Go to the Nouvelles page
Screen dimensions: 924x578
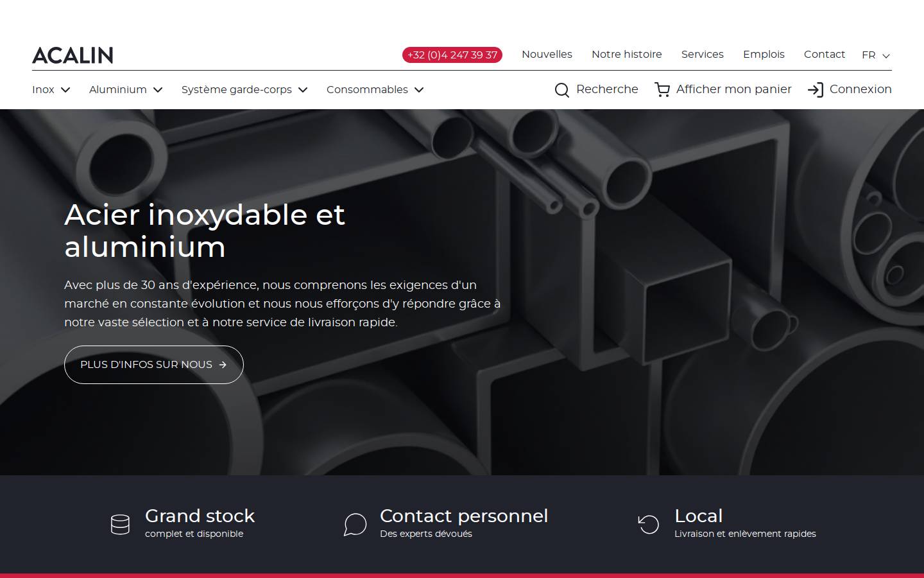click(x=547, y=55)
